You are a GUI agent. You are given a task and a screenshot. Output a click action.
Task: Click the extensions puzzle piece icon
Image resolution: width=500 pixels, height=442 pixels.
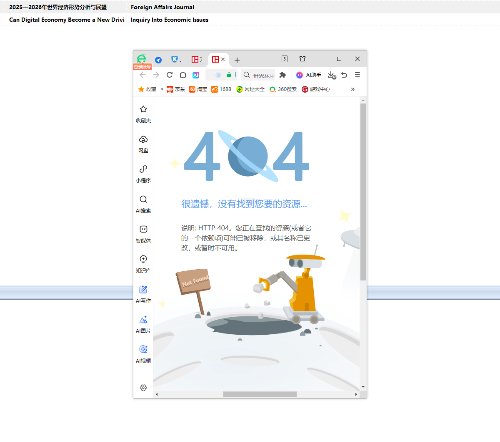(283, 75)
